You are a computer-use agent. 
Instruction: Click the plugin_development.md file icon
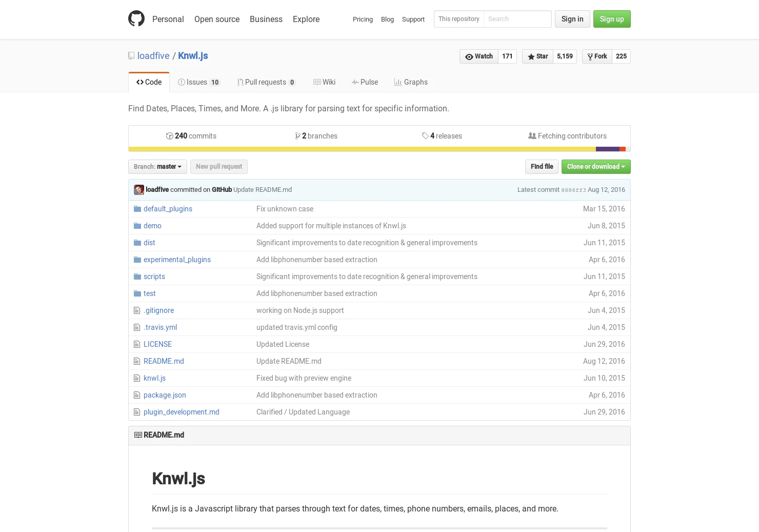(x=137, y=412)
